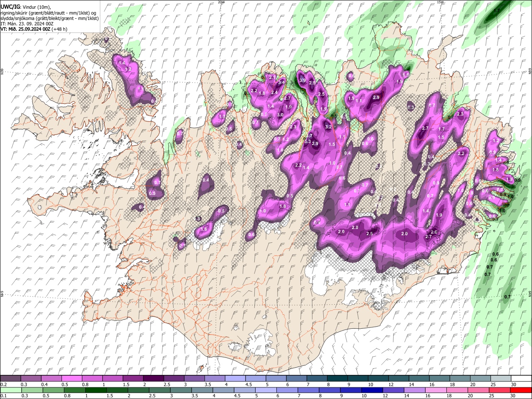The image size is (532, 399).
Task: Click the '2.6' precipitation value on the map
Action: [434, 232]
